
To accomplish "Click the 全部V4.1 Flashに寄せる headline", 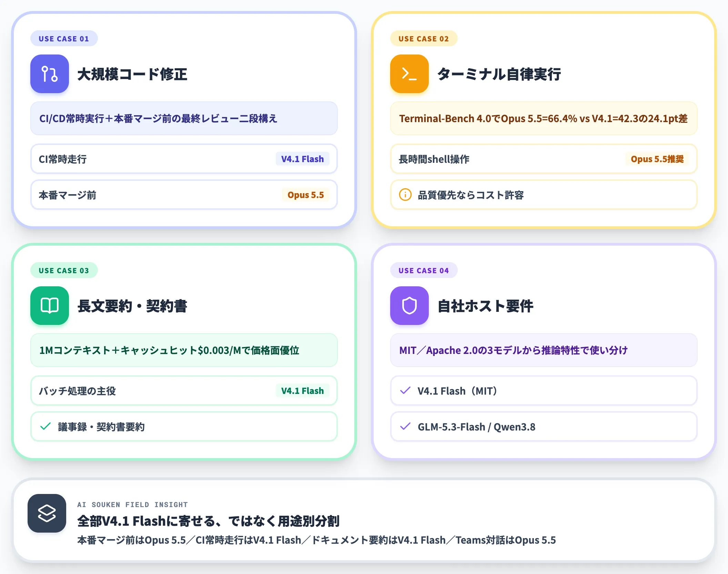I will [209, 521].
